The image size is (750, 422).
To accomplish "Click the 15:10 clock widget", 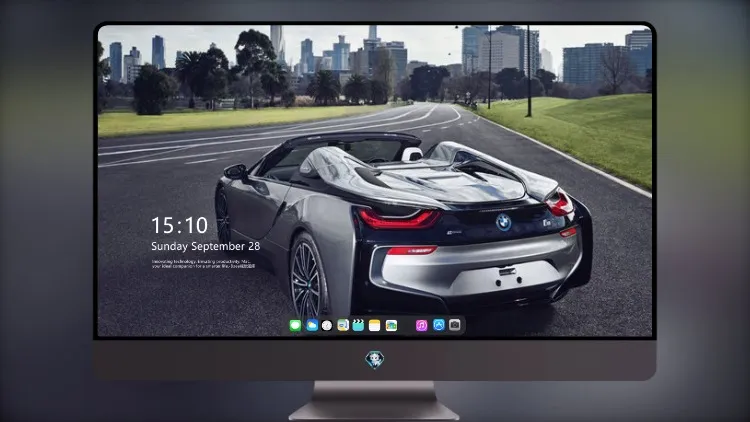I will [179, 225].
